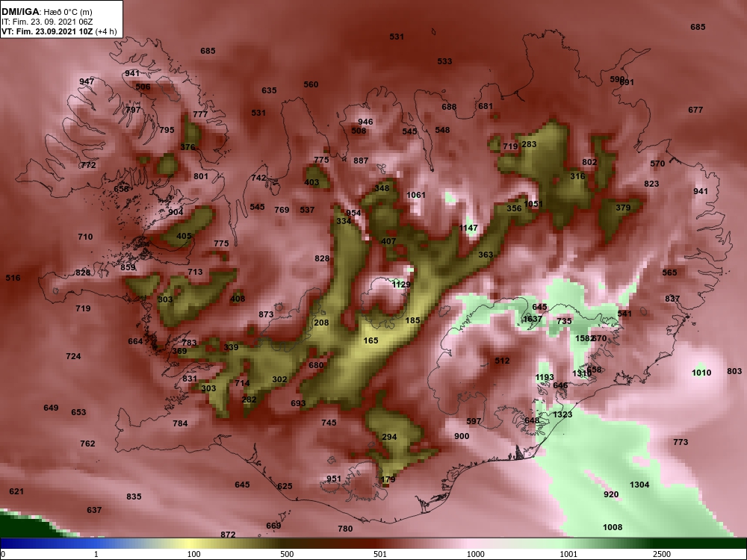Select the offshore value '1010'
Viewport: 747px width, 560px height.
[701, 373]
